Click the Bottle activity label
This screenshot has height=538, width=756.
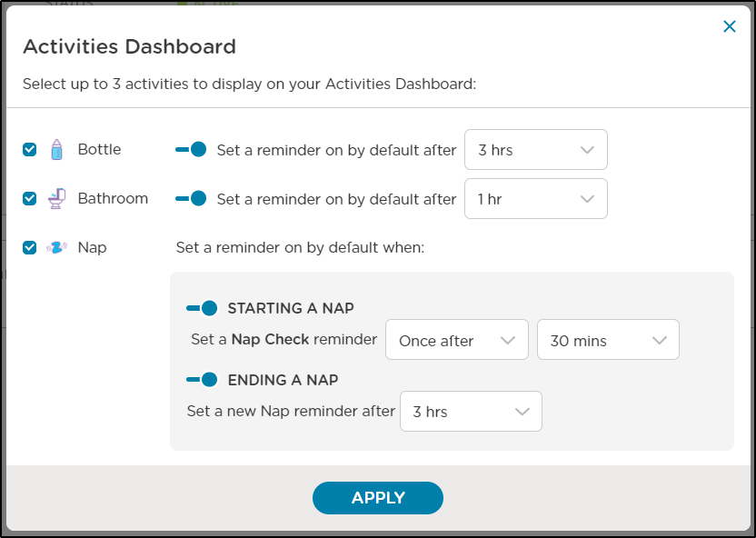(99, 149)
